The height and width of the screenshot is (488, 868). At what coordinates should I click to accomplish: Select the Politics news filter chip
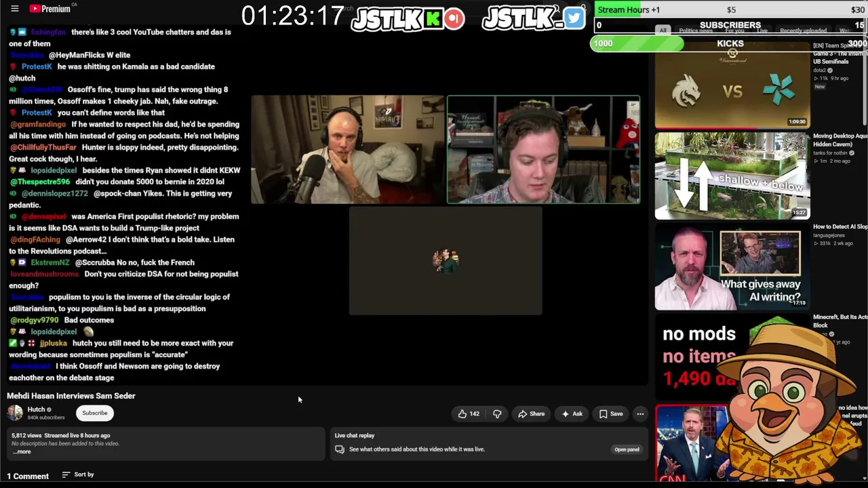[696, 30]
